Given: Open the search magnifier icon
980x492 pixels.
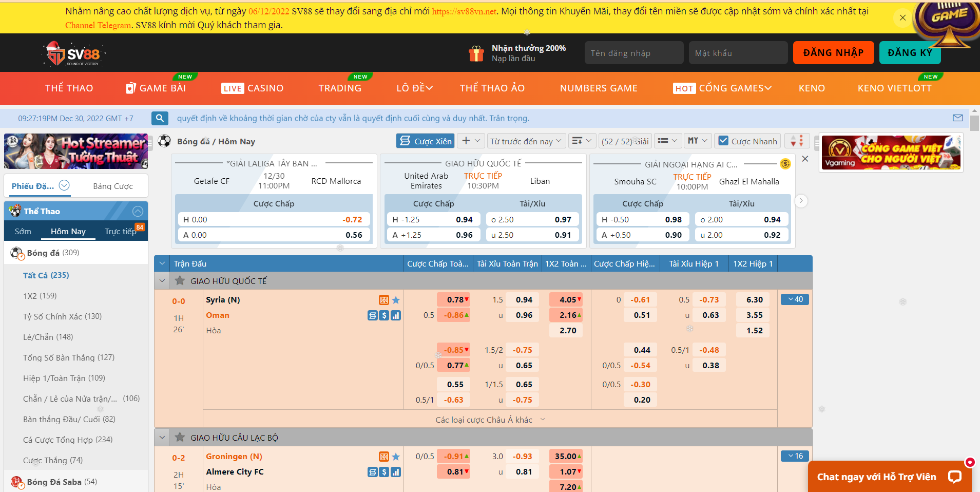Looking at the screenshot, I should pos(160,118).
